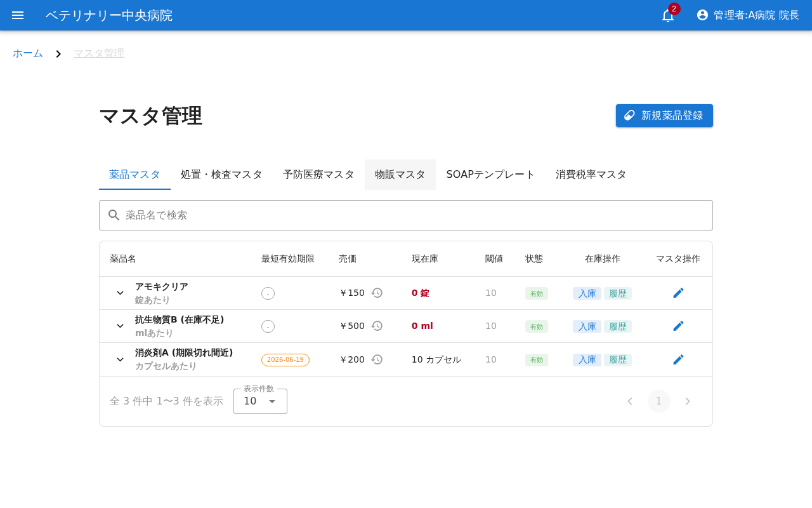Select page 1 in pagination
The image size is (812, 508).
pyautogui.click(x=659, y=401)
